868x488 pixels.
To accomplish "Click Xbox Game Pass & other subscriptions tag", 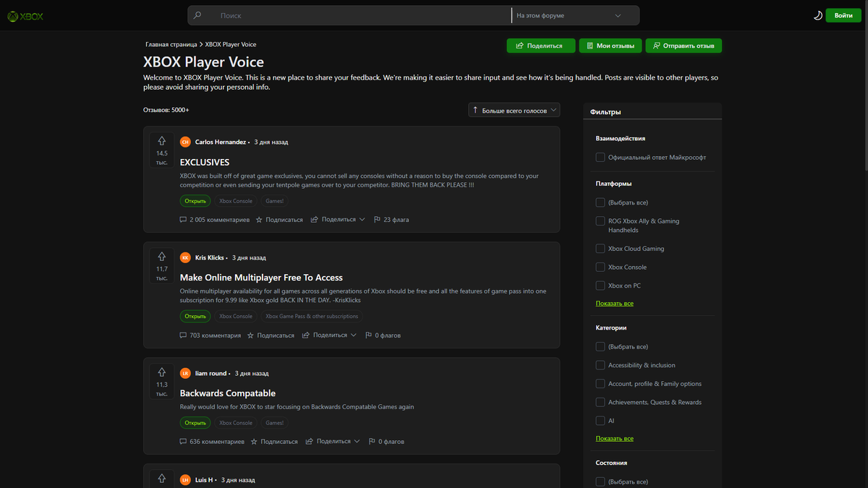I will (312, 316).
